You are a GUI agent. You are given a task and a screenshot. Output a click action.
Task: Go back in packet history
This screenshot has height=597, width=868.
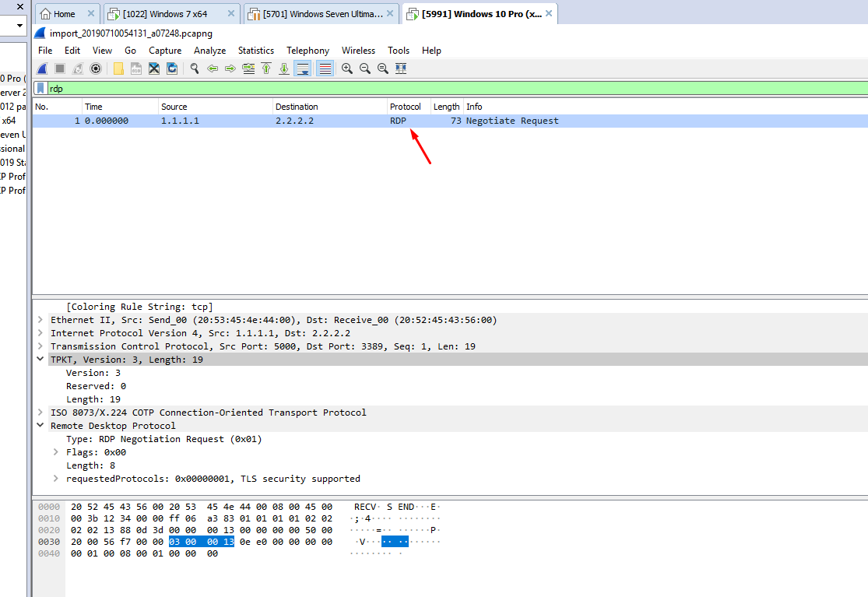coord(213,68)
